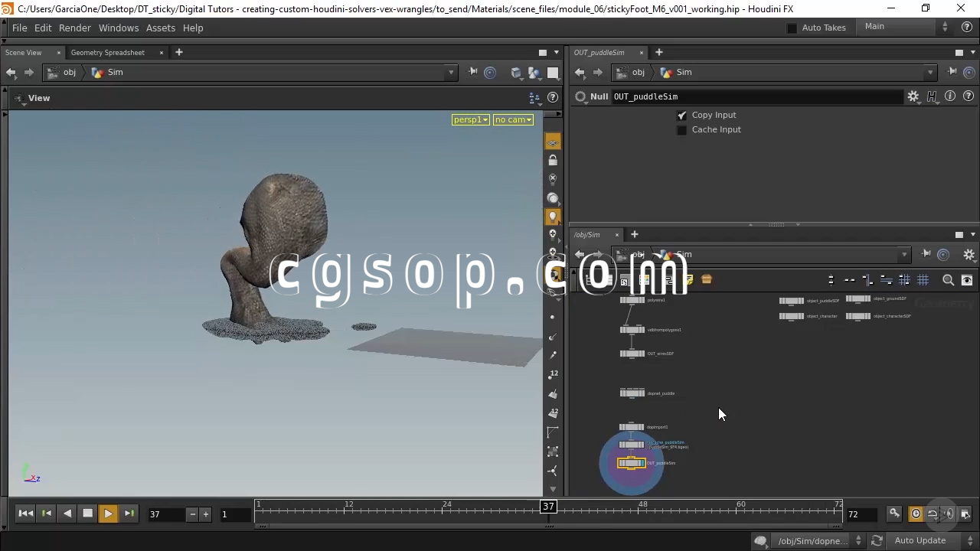Screen dimensions: 980x551
Task: Click the OUT_puddleSim node name field
Action: (756, 96)
